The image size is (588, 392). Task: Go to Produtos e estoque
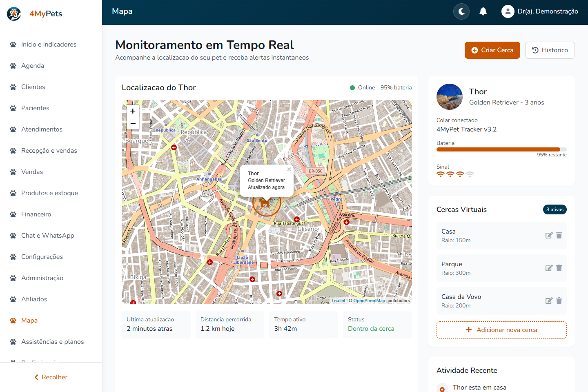[x=51, y=193]
